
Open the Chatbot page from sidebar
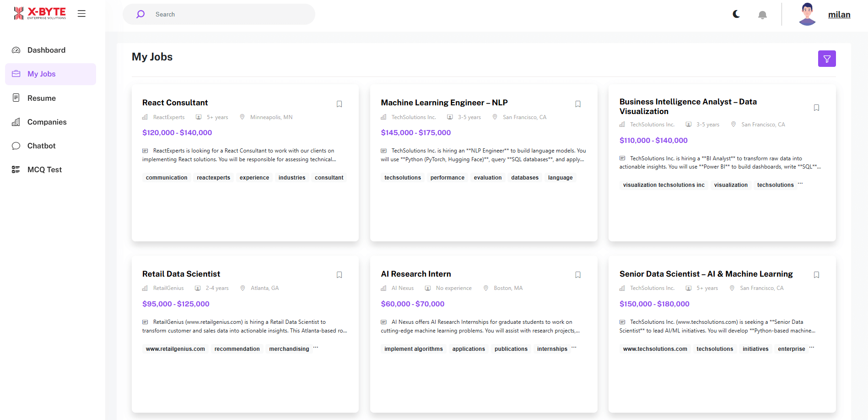(41, 146)
